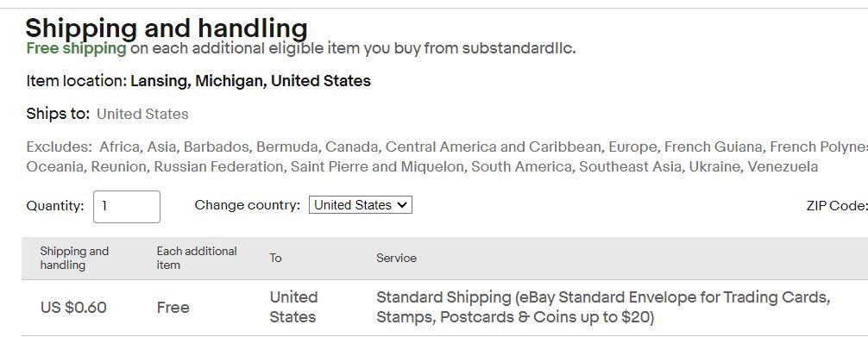
Task: Click the Excludes label
Action: tap(60, 147)
